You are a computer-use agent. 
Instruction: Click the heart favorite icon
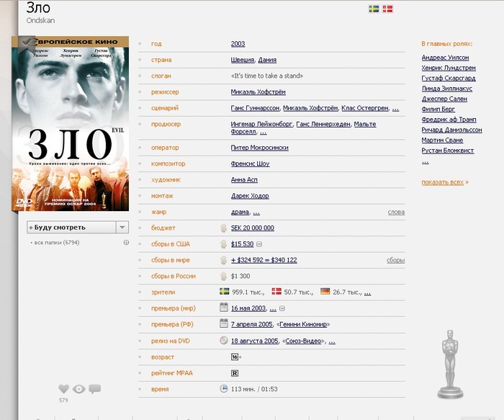[x=63, y=389]
